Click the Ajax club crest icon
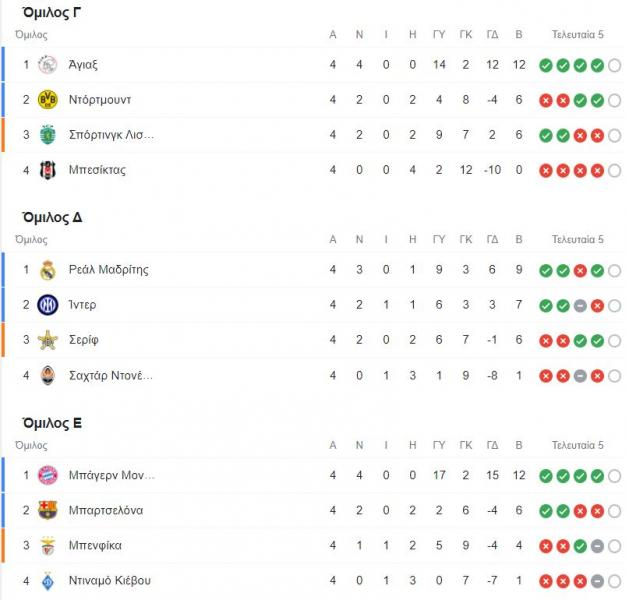 [x=47, y=65]
